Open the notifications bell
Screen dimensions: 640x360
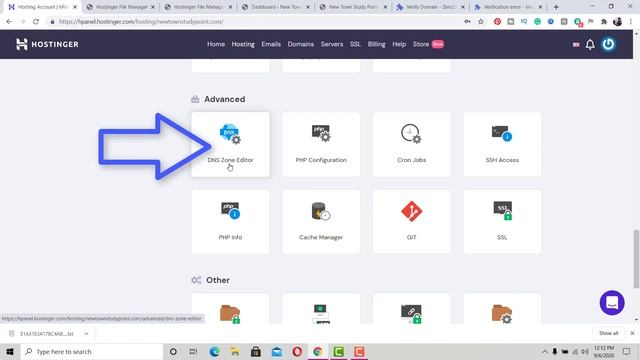590,44
